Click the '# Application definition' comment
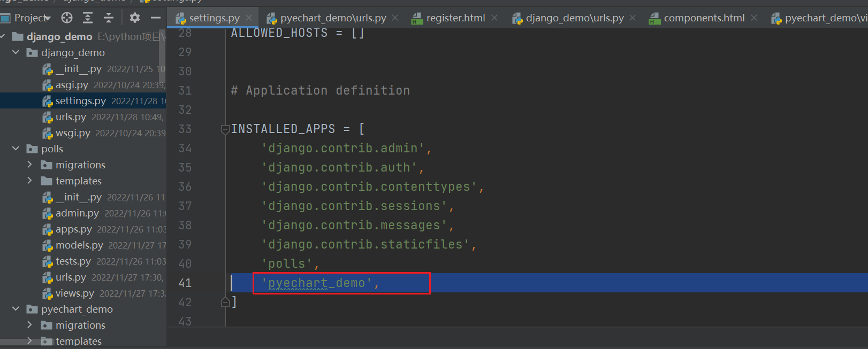This screenshot has width=868, height=349. (x=321, y=90)
